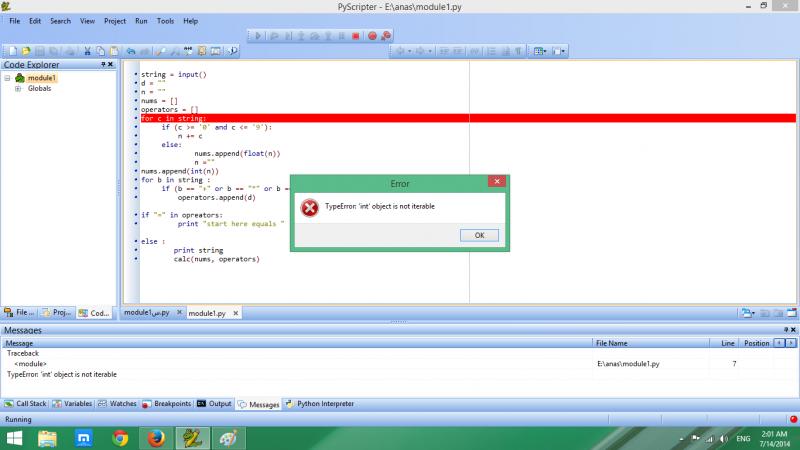This screenshot has width=800, height=450.
Task: Open Windows Start button
Action: coord(14,438)
